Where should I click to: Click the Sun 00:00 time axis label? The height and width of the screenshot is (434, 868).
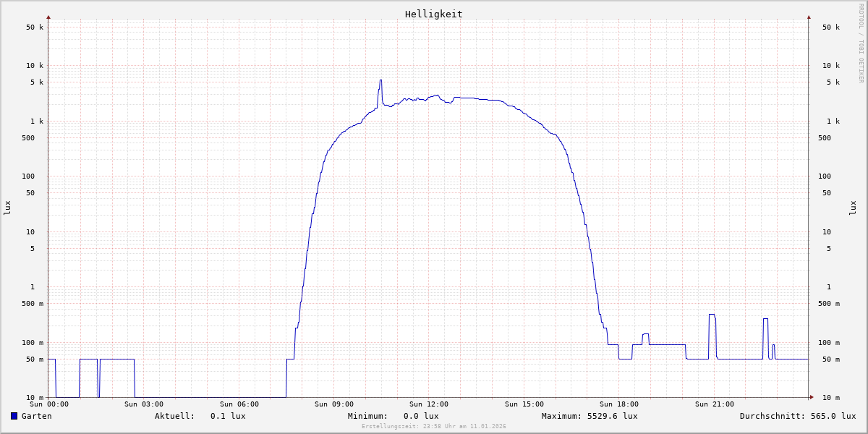pyautogui.click(x=49, y=404)
